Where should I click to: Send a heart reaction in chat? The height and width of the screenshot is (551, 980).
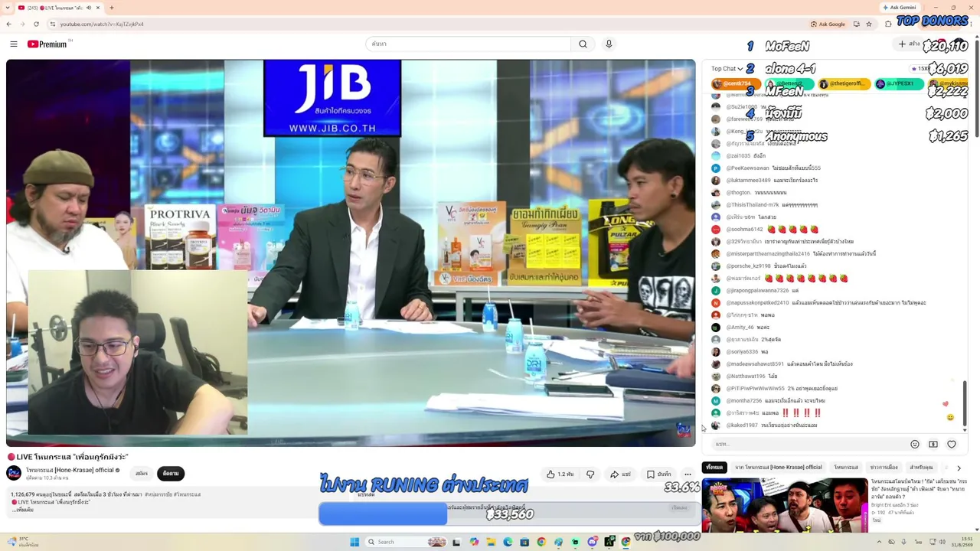[952, 445]
